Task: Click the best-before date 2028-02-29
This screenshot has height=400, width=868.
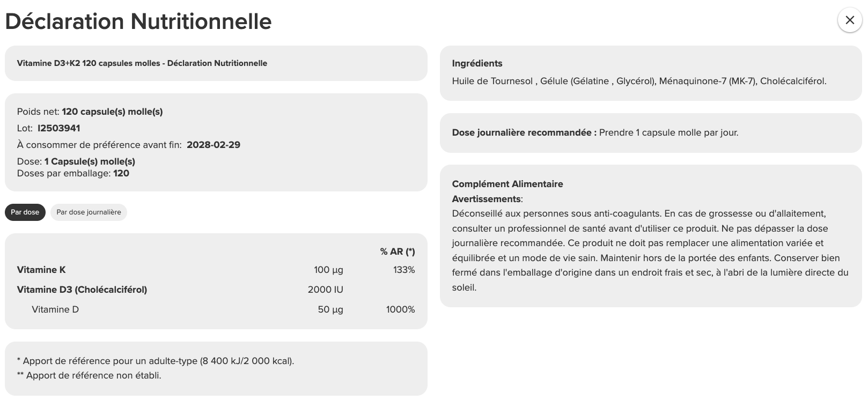Action: point(214,145)
